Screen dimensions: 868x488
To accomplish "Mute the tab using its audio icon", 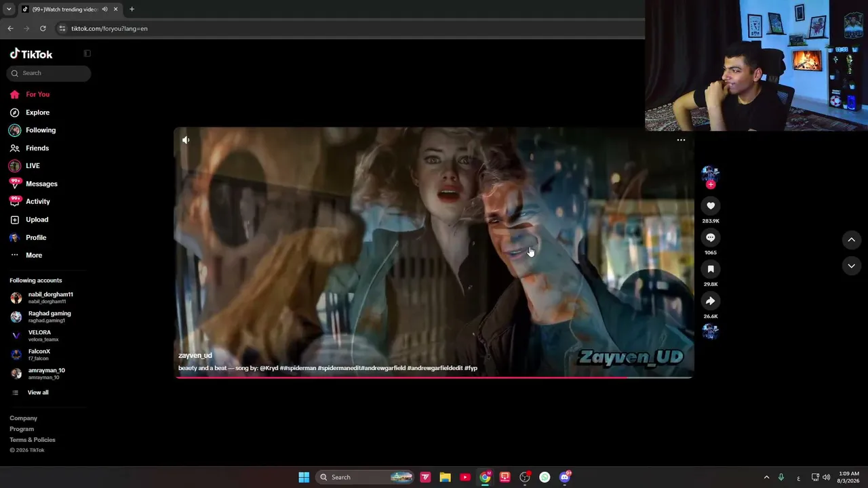I will (x=104, y=9).
